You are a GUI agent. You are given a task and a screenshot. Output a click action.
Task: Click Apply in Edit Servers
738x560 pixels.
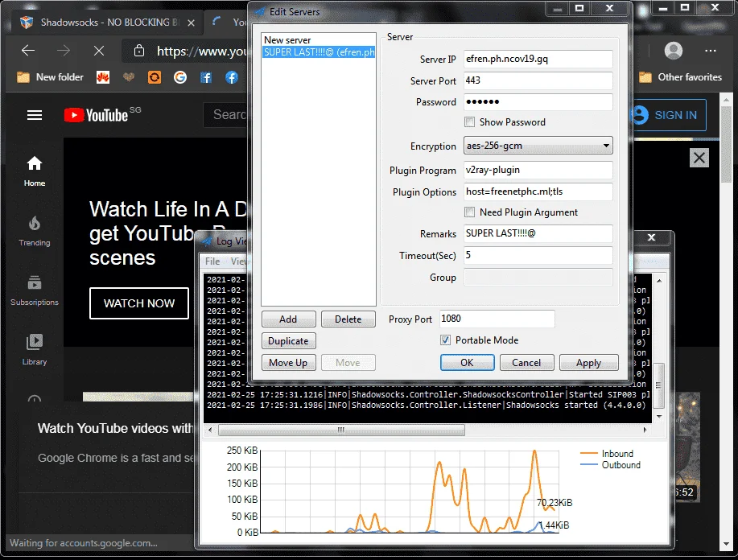coord(588,362)
